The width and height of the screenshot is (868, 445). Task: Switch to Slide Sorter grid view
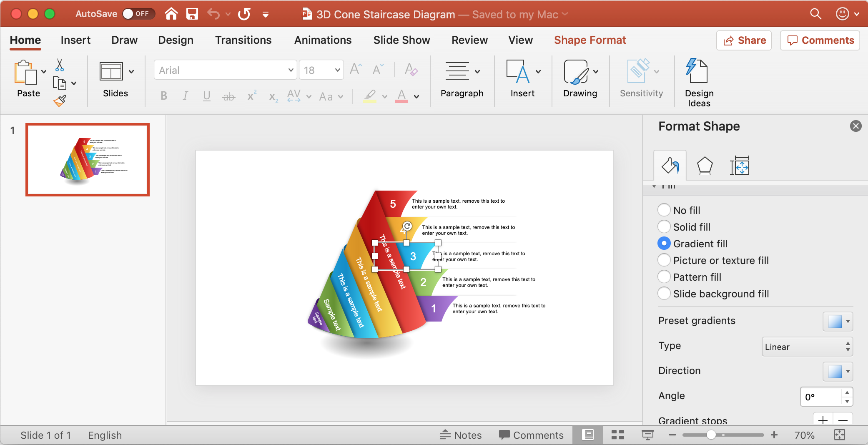tap(617, 435)
